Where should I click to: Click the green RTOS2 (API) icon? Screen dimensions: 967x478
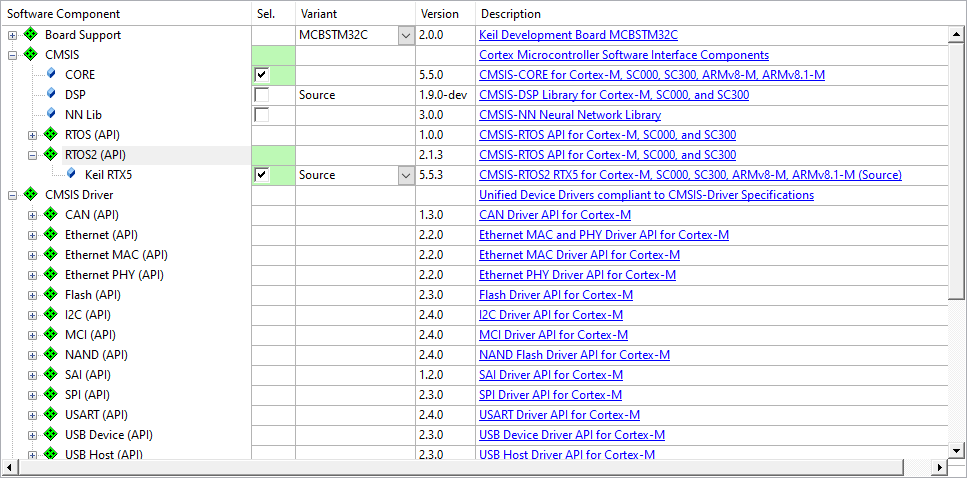(51, 154)
